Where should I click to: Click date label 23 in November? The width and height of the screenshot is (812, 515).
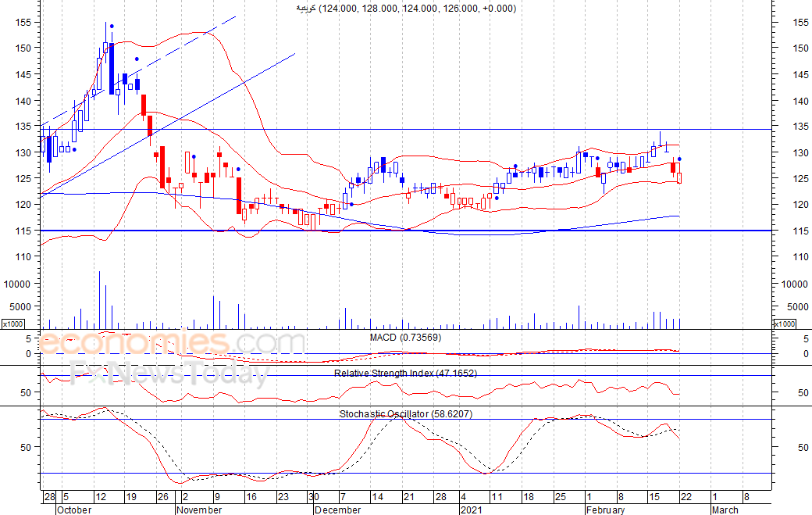click(x=283, y=497)
